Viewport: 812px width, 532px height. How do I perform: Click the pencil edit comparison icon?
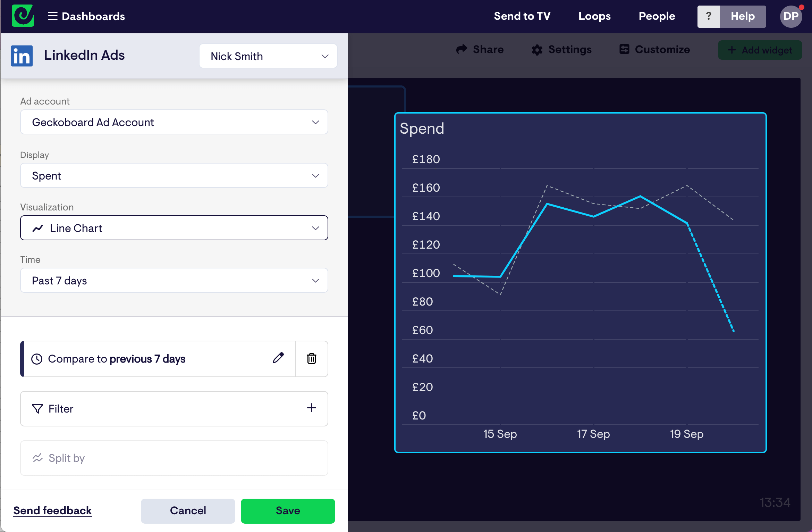(278, 358)
